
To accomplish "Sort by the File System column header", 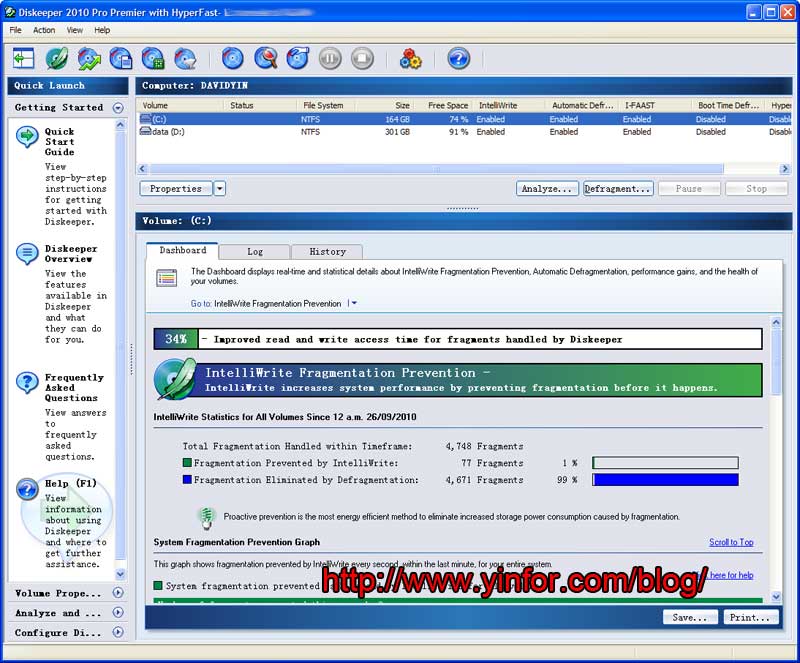I will tap(326, 105).
